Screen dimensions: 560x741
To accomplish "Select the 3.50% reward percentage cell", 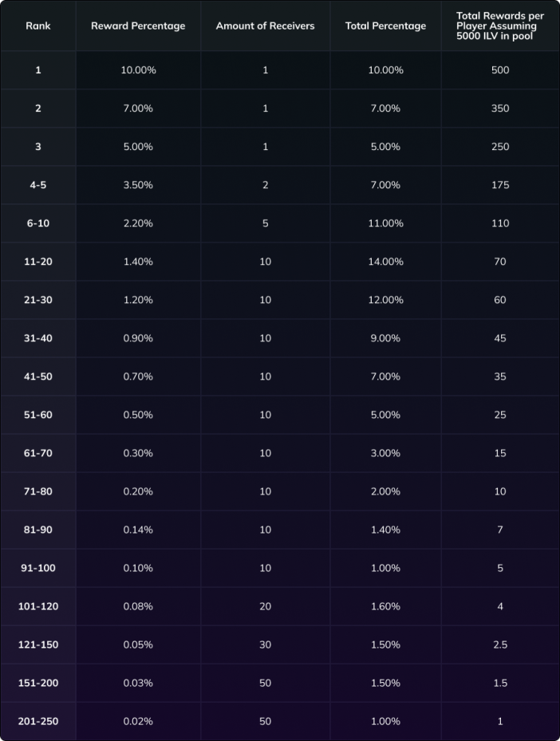I will click(138, 185).
